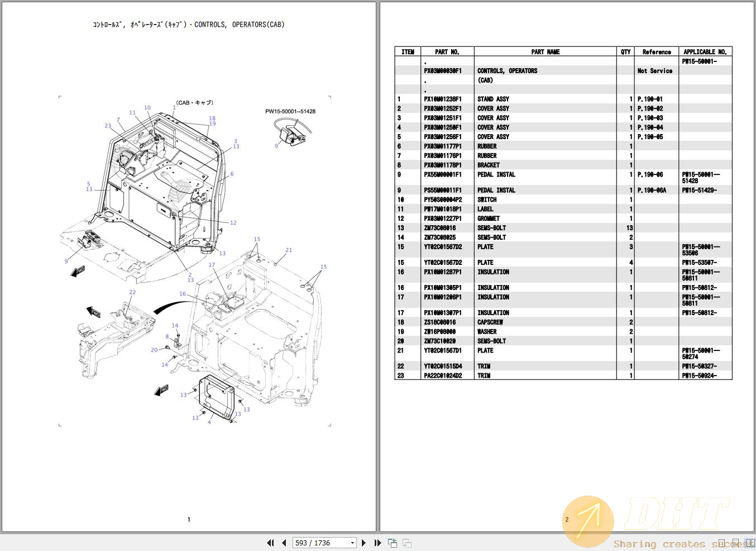
Task: Open the page number dropdown arrow
Action: (352, 543)
